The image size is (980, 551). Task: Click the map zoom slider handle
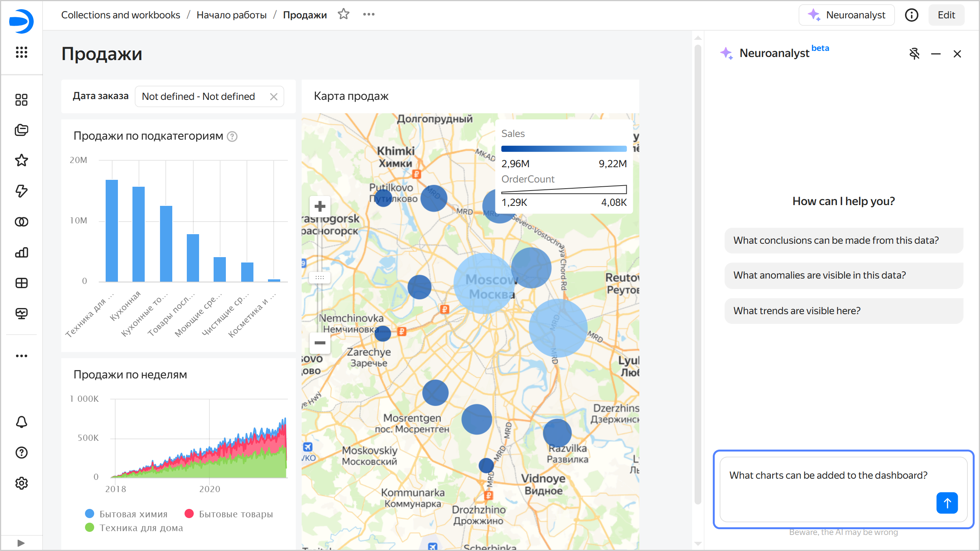[320, 277]
